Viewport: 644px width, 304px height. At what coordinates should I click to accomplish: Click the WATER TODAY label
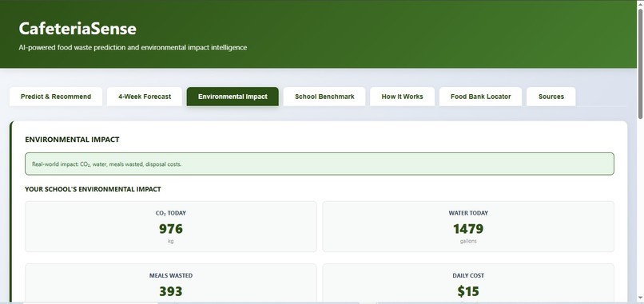pos(468,213)
